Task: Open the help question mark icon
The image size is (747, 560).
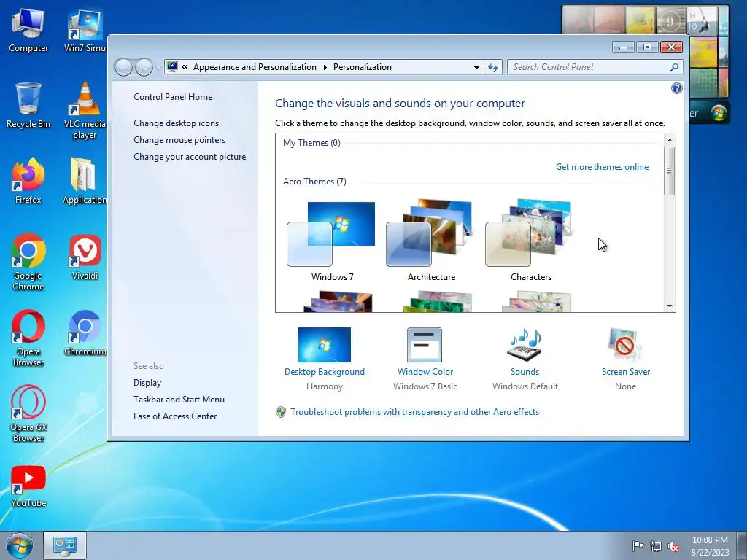Action: [676, 88]
